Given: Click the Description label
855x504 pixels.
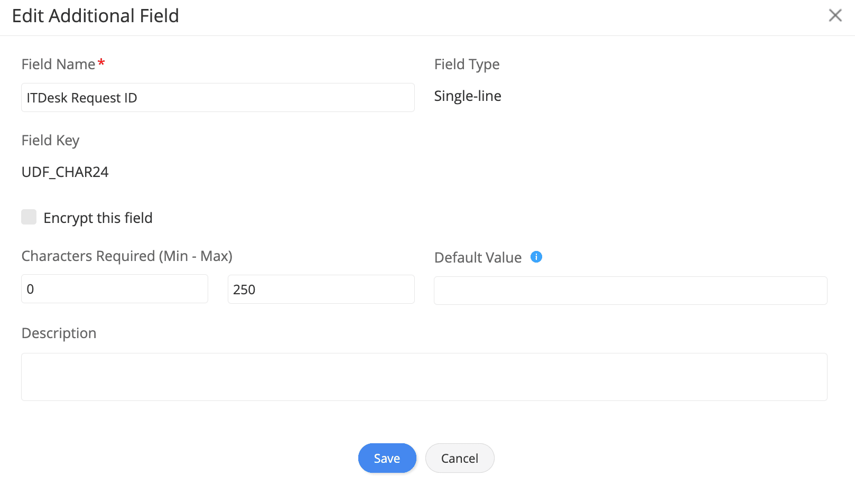Looking at the screenshot, I should (x=59, y=333).
